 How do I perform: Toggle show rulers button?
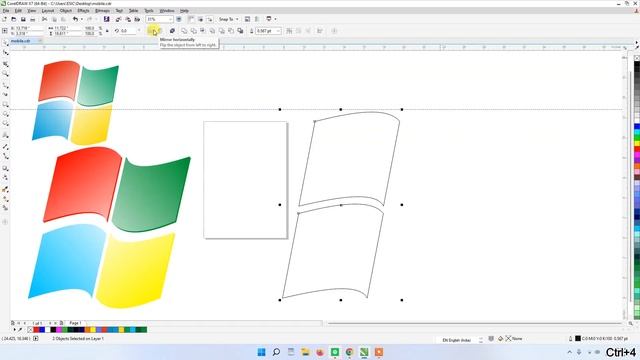[191, 19]
